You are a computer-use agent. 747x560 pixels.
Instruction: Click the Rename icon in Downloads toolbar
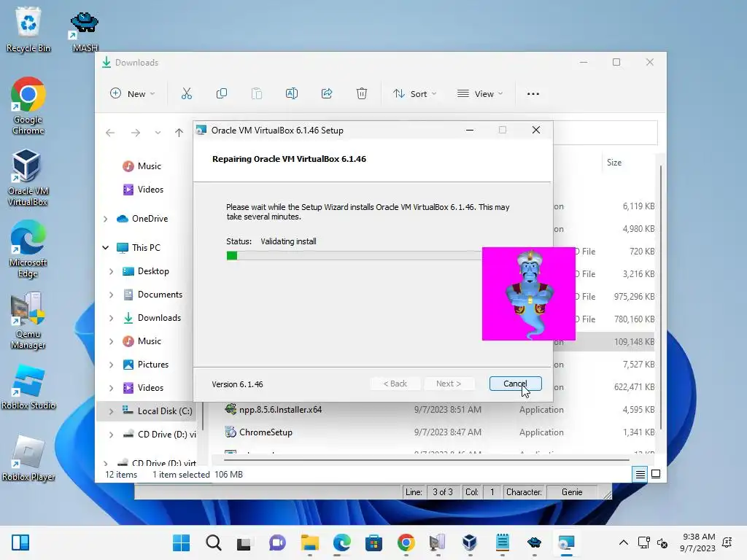[x=292, y=94]
